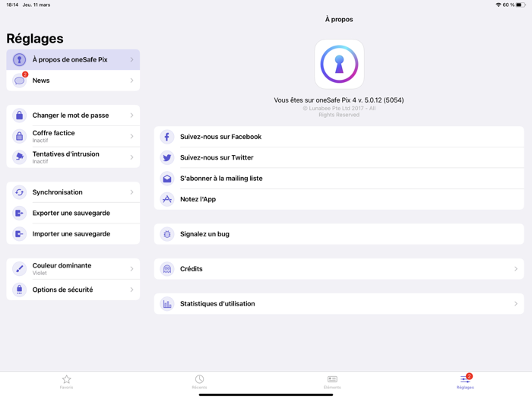Expand chevron on Synchronisation row
This screenshot has width=532, height=399.
[131, 192]
